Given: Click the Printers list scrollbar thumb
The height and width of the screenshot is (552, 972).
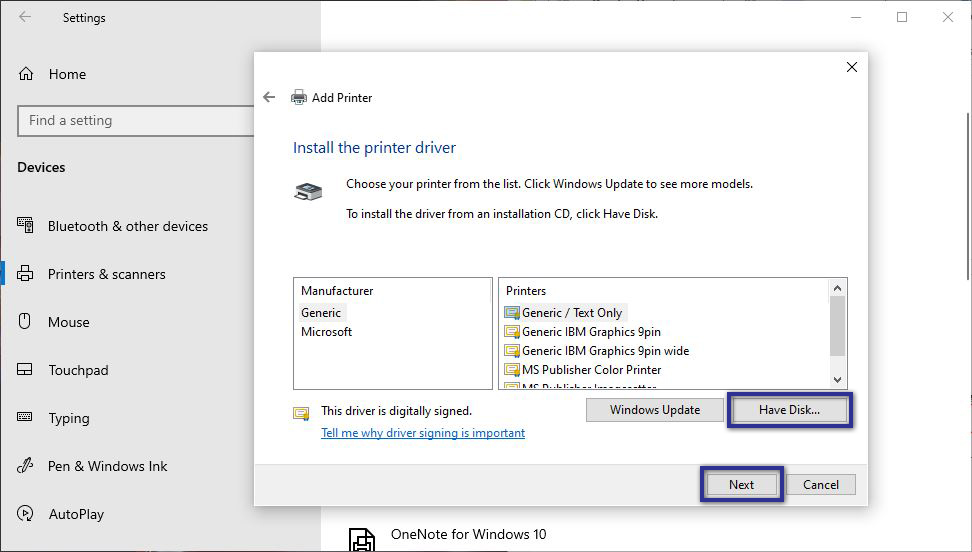Looking at the screenshot, I should tap(837, 326).
